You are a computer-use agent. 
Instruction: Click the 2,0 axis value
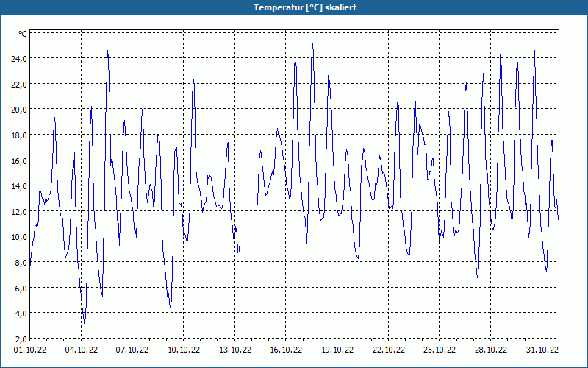pyautogui.click(x=21, y=339)
